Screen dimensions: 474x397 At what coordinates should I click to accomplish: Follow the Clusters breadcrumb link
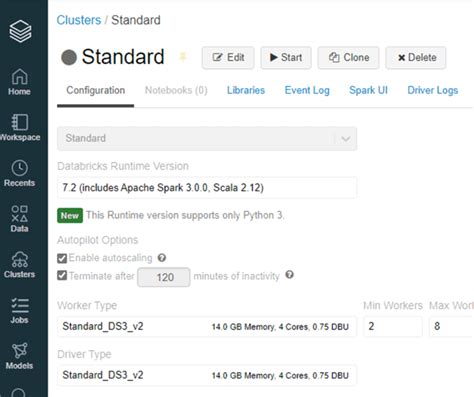pos(79,20)
